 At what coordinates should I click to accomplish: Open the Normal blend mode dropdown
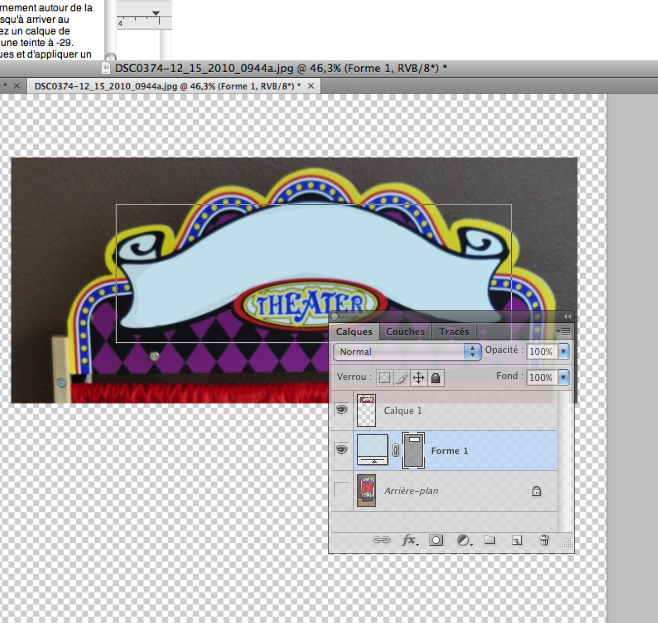(407, 352)
